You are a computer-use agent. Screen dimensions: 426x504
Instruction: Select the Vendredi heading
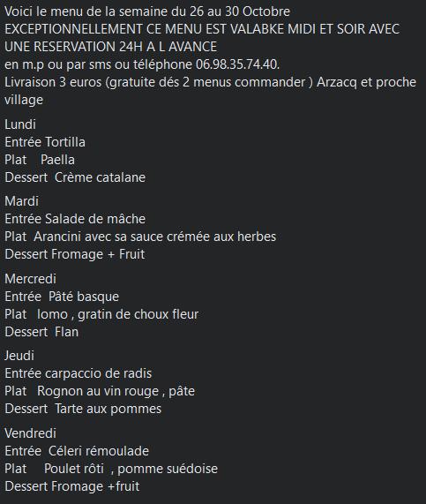click(x=30, y=433)
